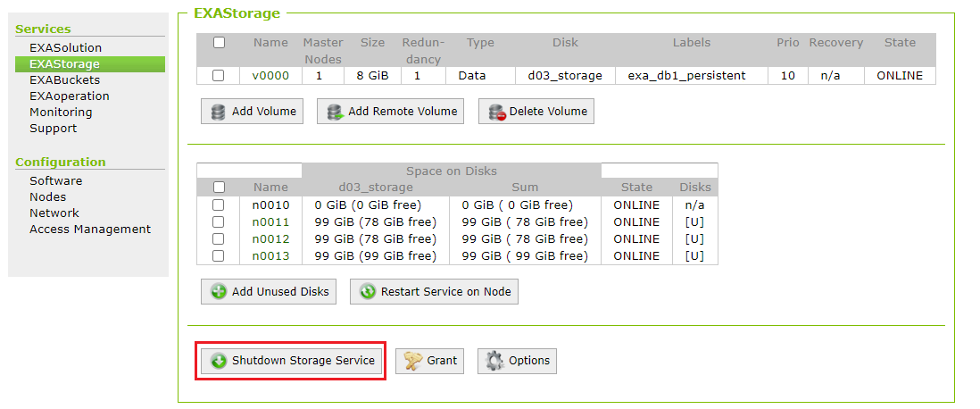Image resolution: width=980 pixels, height=409 pixels.
Task: Click the exa_db1_persistent label cell
Action: click(692, 76)
